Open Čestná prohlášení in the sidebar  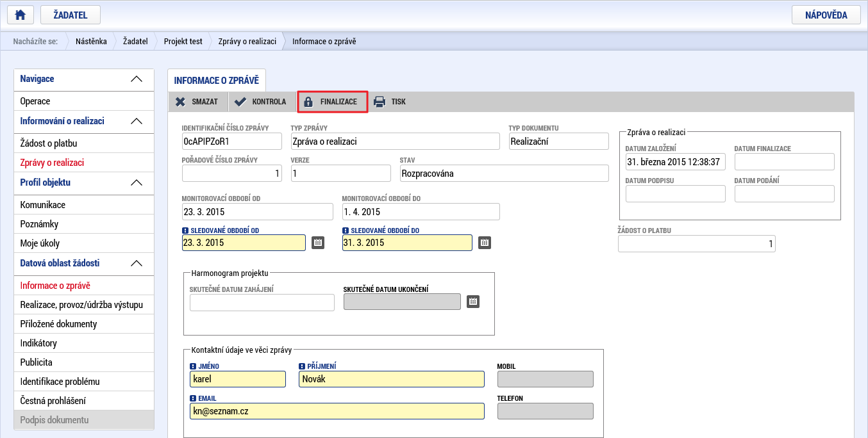pyautogui.click(x=84, y=401)
